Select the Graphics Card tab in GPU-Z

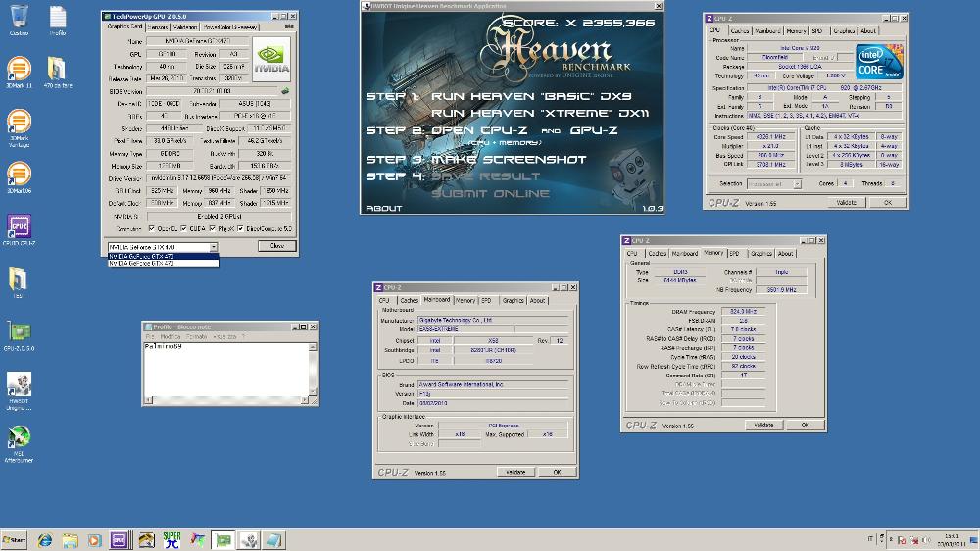pos(125,26)
